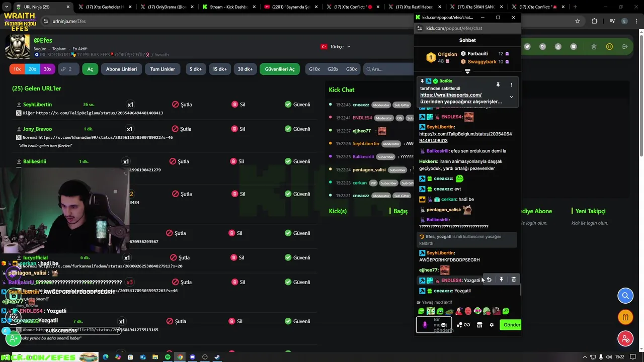Click the red blocked-user floating button
644x362 pixels.
(625, 339)
